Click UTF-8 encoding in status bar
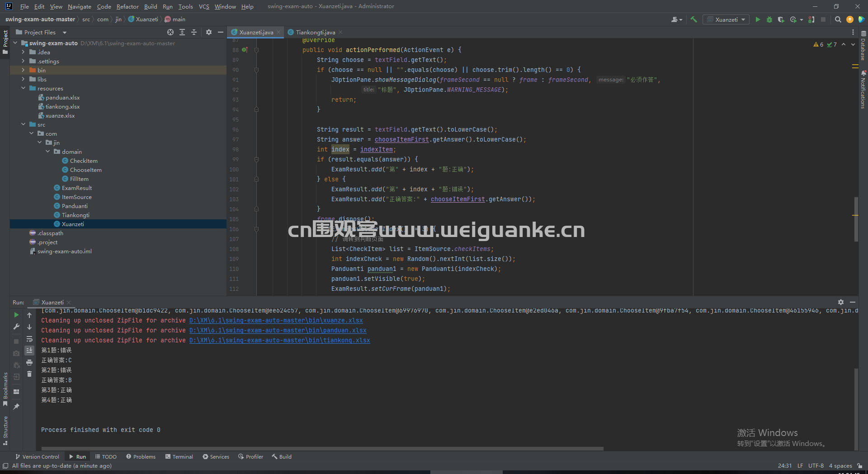This screenshot has width=868, height=474. pos(816,465)
